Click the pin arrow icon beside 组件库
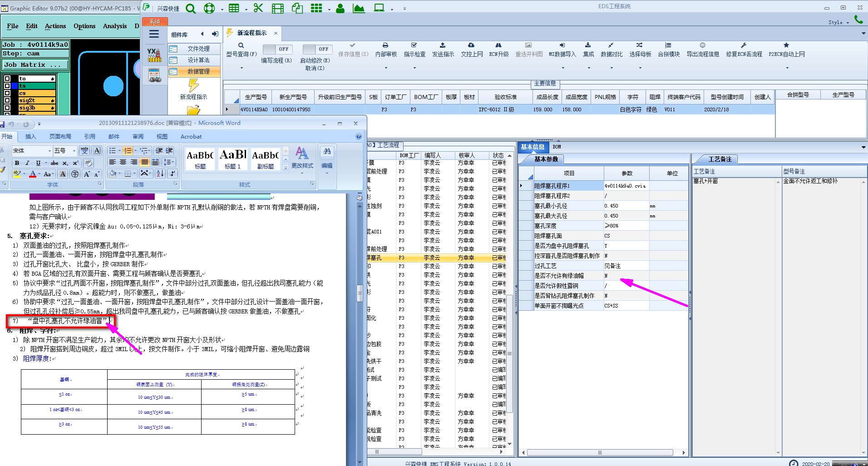The height and width of the screenshot is (466, 868). click(x=215, y=34)
